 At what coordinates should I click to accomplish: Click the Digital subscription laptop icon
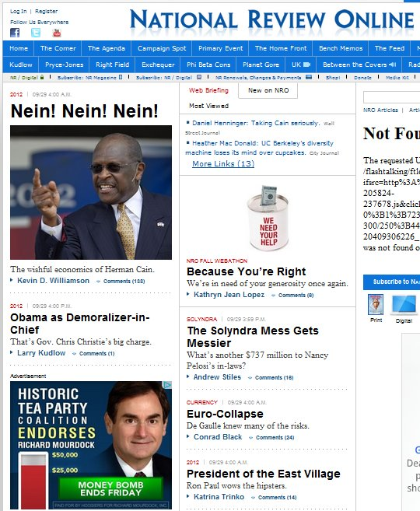[404, 306]
